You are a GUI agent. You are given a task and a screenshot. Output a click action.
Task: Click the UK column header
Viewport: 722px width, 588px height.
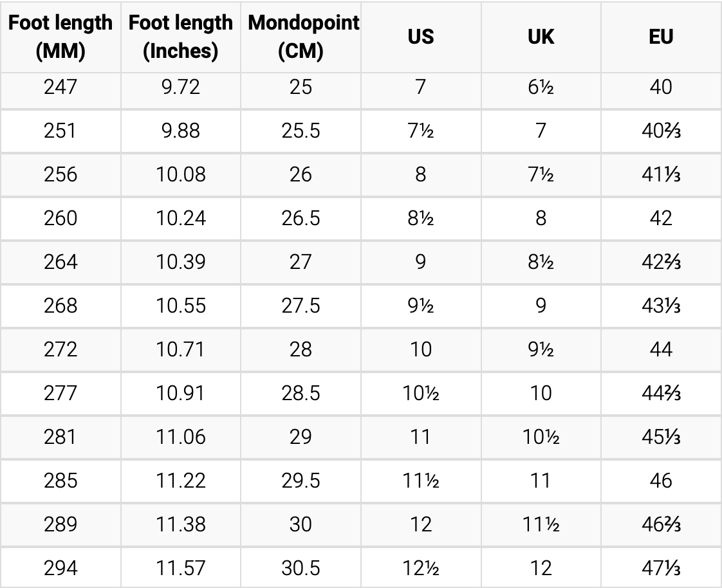pyautogui.click(x=541, y=37)
